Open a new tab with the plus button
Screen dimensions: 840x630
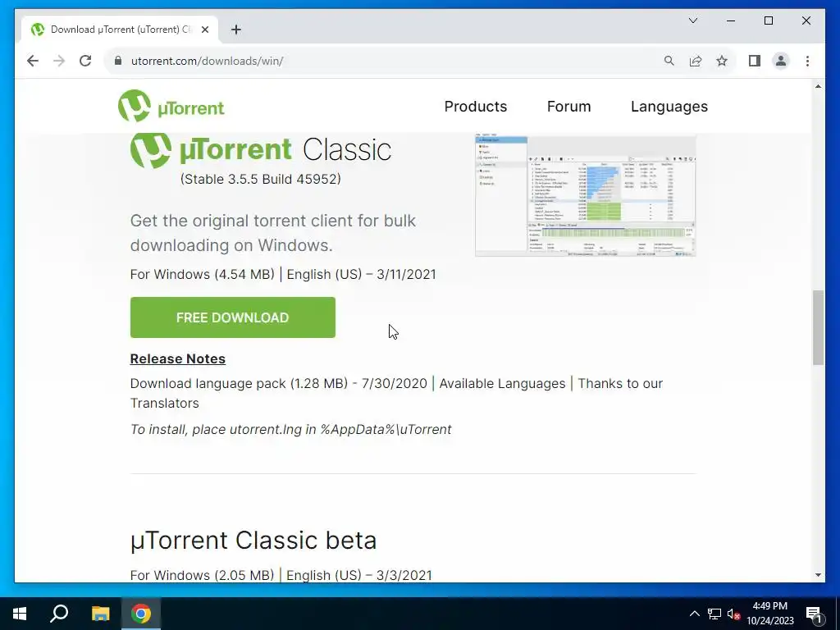point(236,30)
